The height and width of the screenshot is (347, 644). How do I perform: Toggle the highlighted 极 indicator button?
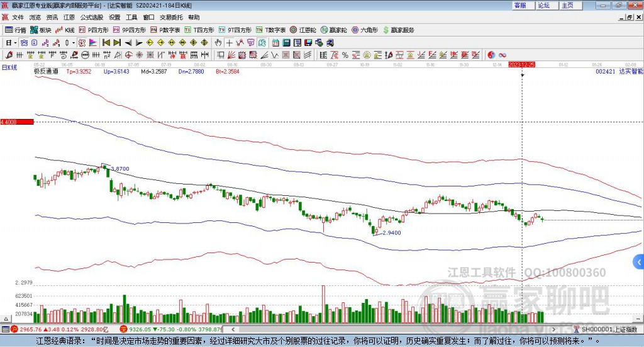82,43
